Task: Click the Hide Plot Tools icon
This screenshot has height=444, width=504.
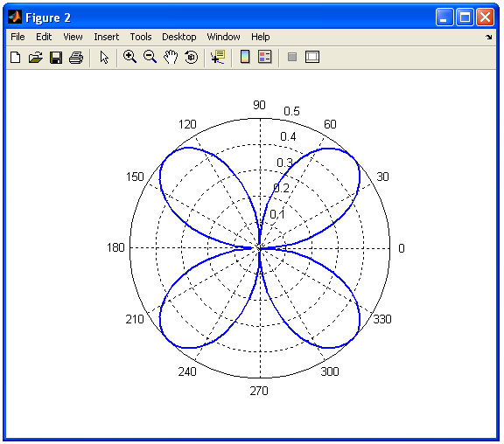Action: click(x=292, y=58)
